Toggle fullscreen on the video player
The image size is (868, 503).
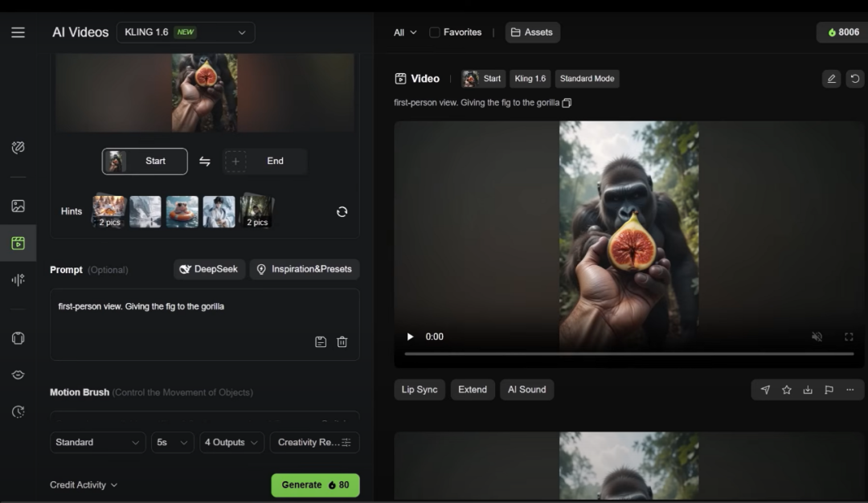[x=849, y=337]
